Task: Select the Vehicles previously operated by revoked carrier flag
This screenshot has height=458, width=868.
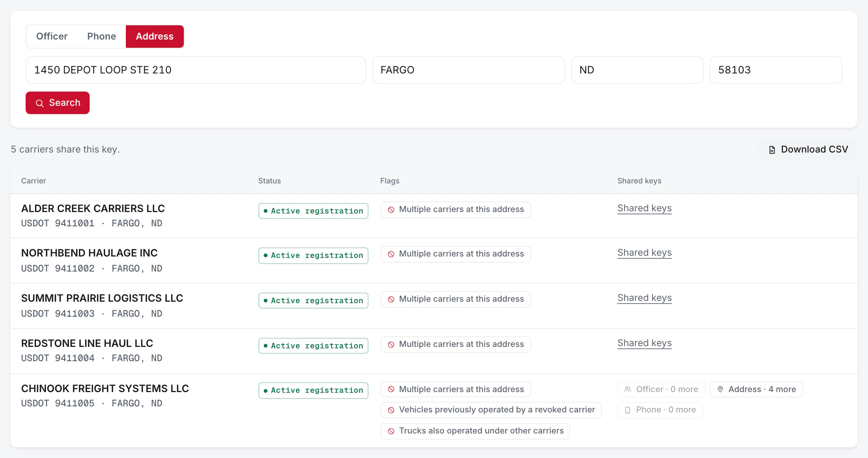Action: [x=491, y=410]
